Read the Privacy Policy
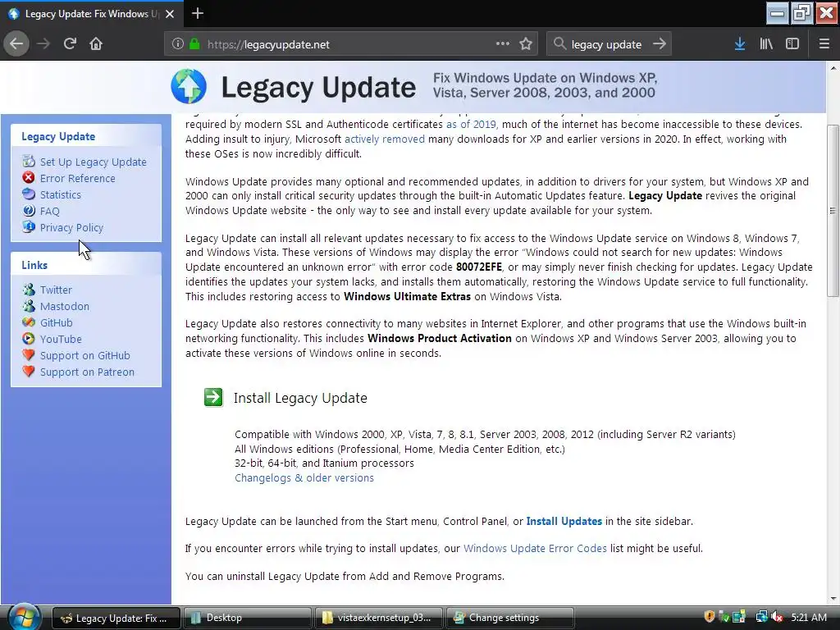This screenshot has width=840, height=630. [x=72, y=228]
